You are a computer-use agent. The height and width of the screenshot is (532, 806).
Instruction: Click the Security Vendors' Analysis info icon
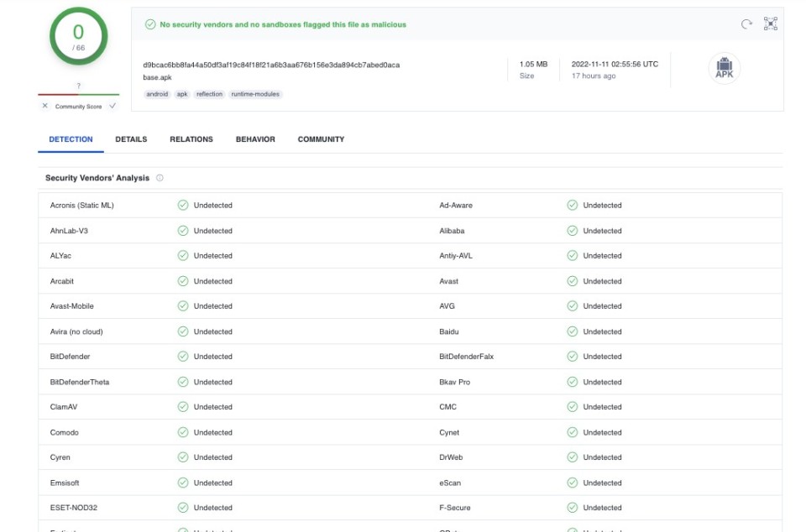click(x=160, y=178)
